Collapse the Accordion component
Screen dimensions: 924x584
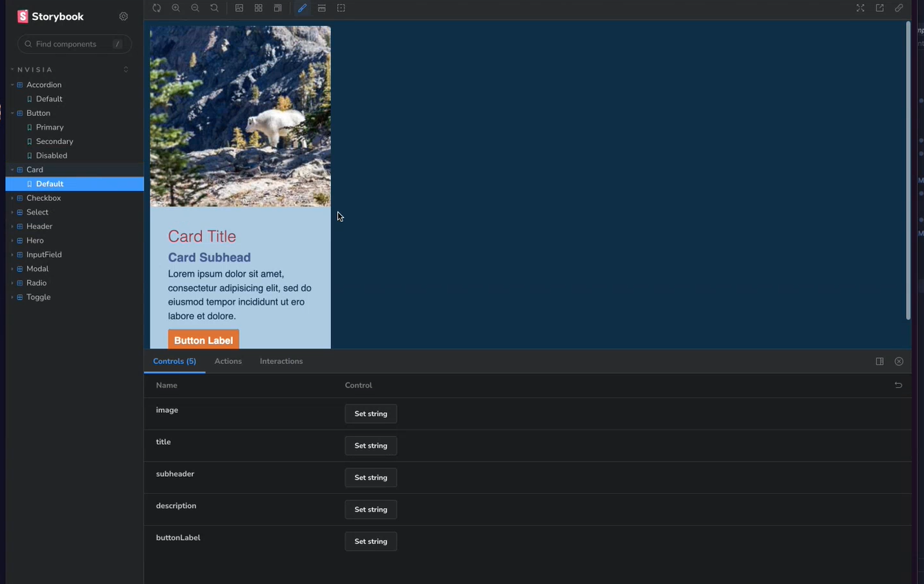point(43,85)
